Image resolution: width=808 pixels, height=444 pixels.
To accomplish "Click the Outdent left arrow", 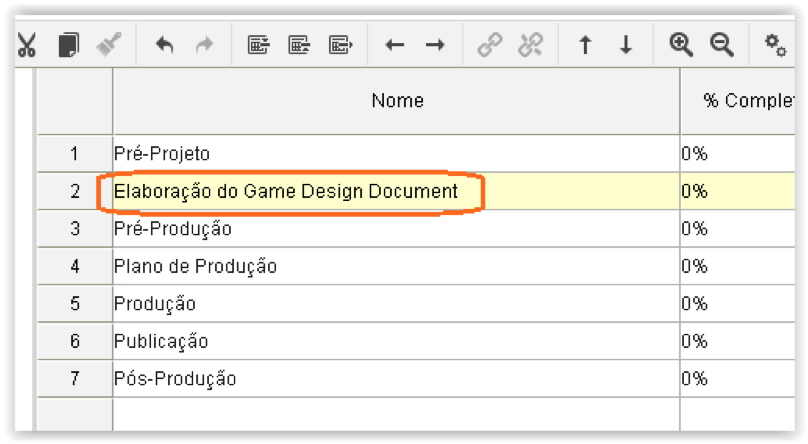I will coord(395,45).
